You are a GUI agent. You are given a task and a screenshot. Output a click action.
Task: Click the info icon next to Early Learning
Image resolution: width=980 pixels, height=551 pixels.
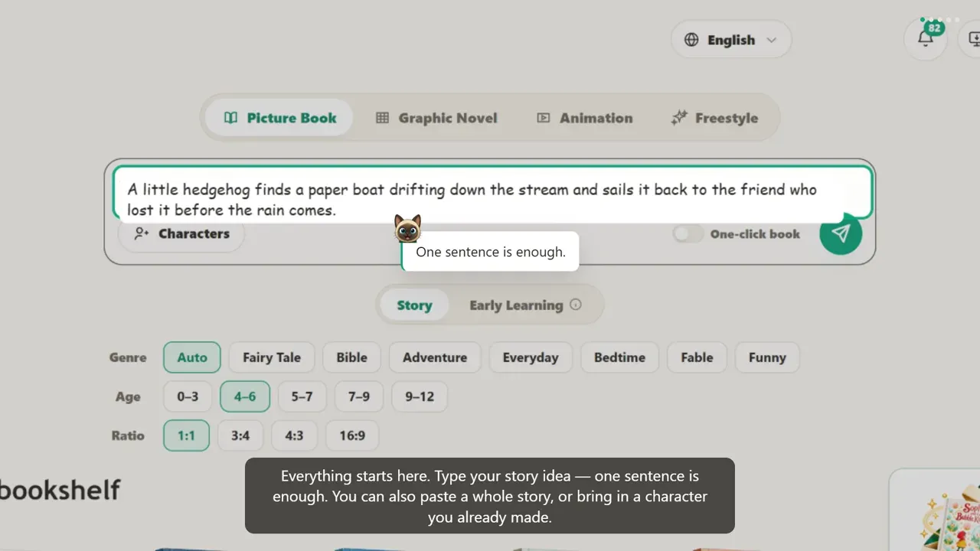(576, 305)
